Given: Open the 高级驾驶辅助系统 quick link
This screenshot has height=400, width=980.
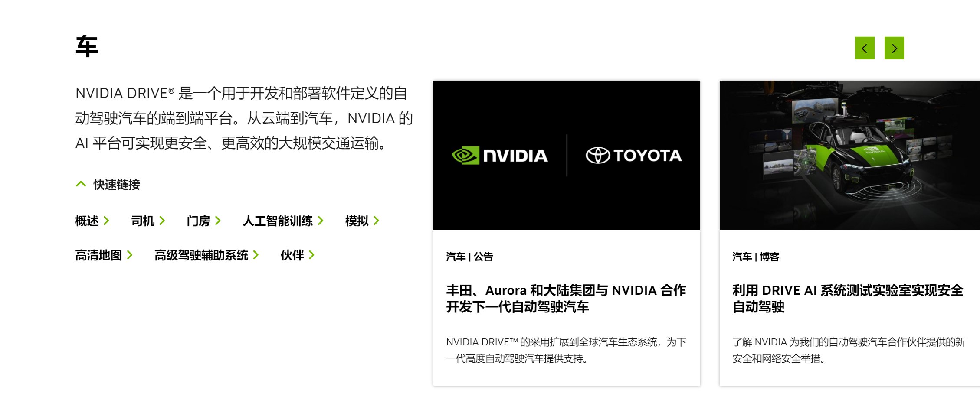Looking at the screenshot, I should 206,255.
